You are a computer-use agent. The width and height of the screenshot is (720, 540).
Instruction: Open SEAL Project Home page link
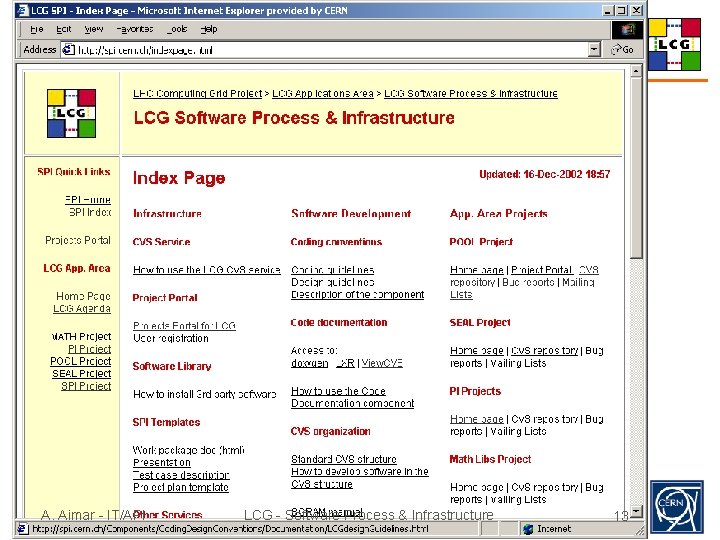point(477,351)
